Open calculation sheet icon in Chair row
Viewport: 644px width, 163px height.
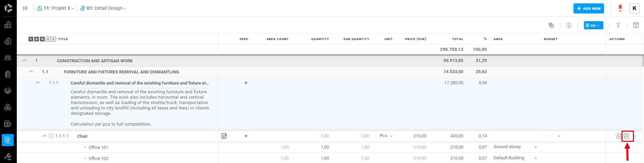(x=224, y=136)
